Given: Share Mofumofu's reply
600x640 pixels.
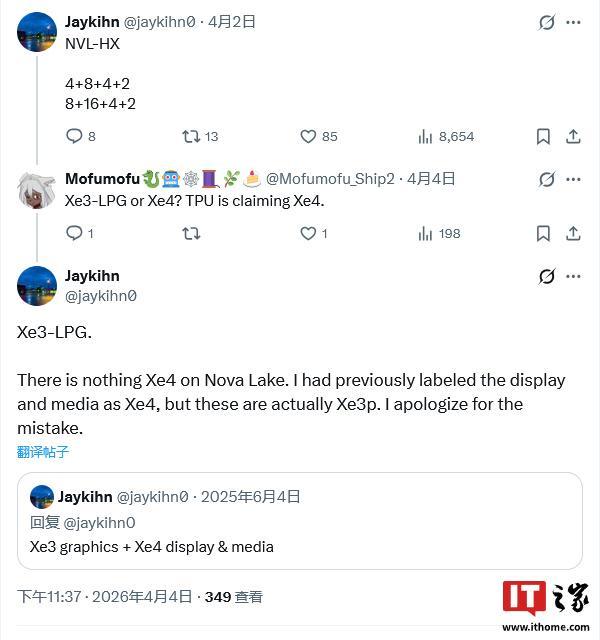Looking at the screenshot, I should tap(574, 233).
